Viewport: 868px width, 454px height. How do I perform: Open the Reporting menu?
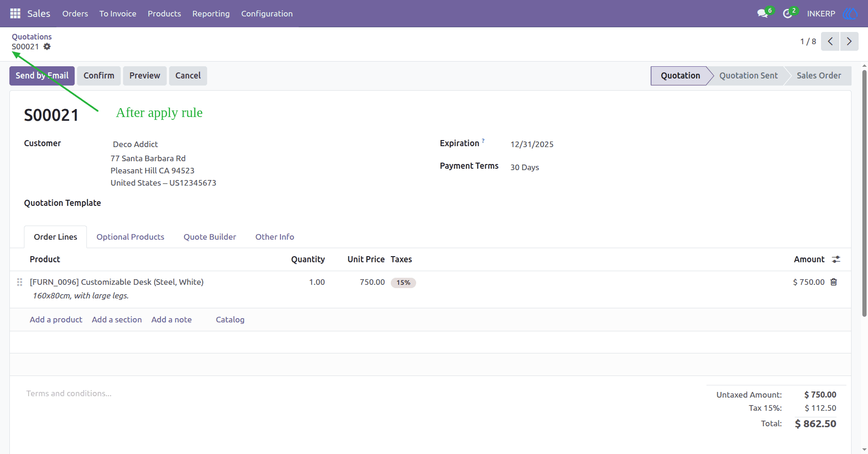coord(211,14)
